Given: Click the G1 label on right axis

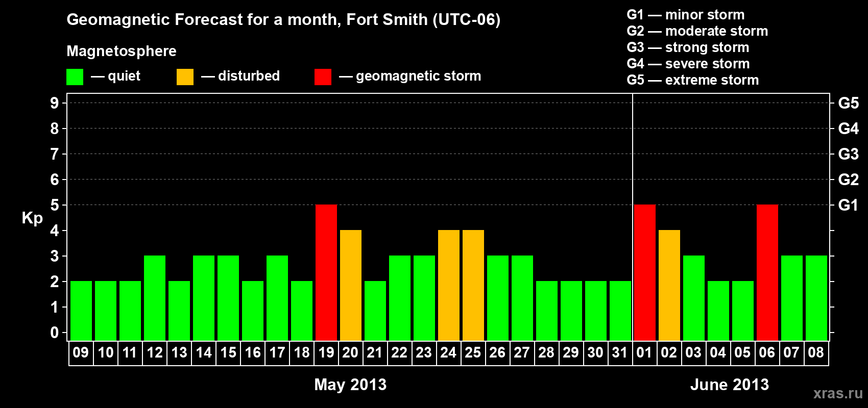Looking at the screenshot, I should point(849,205).
